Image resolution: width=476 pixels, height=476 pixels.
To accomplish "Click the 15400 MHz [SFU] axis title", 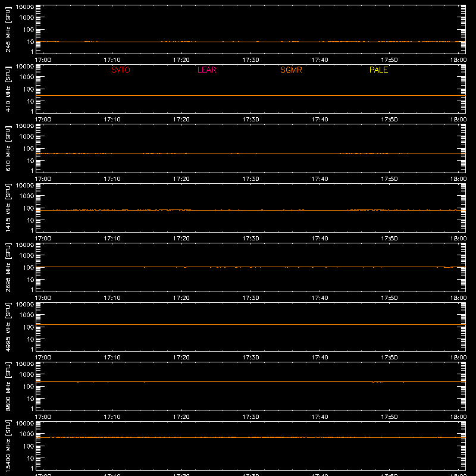I will (8, 446).
